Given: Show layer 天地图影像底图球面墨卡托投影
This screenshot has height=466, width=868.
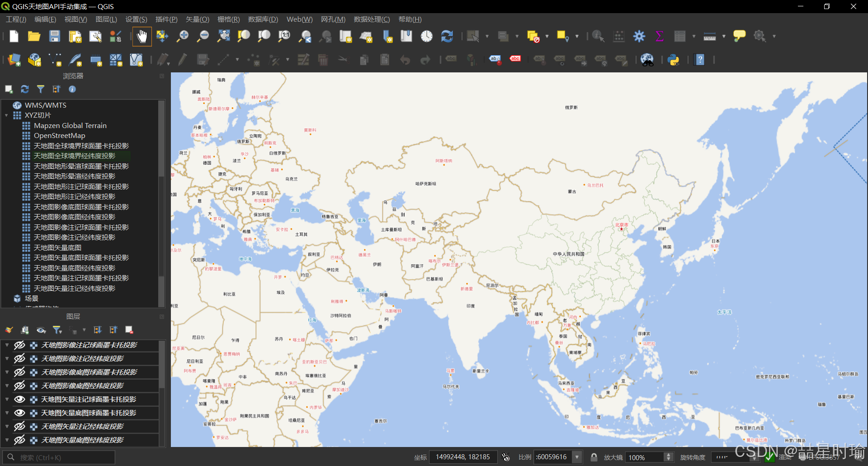Looking at the screenshot, I should coord(19,372).
